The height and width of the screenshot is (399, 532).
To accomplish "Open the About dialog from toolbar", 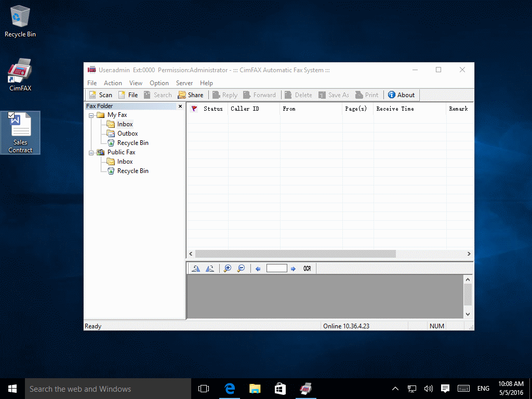I will coord(402,95).
